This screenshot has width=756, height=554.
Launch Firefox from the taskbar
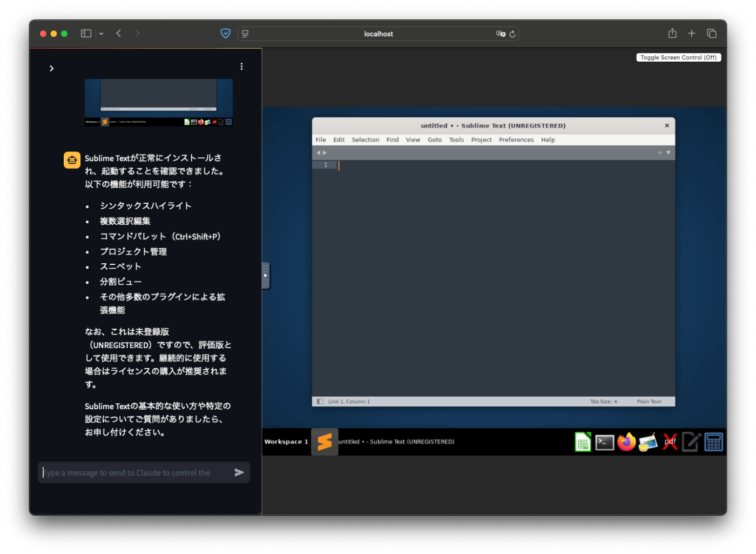click(x=626, y=442)
